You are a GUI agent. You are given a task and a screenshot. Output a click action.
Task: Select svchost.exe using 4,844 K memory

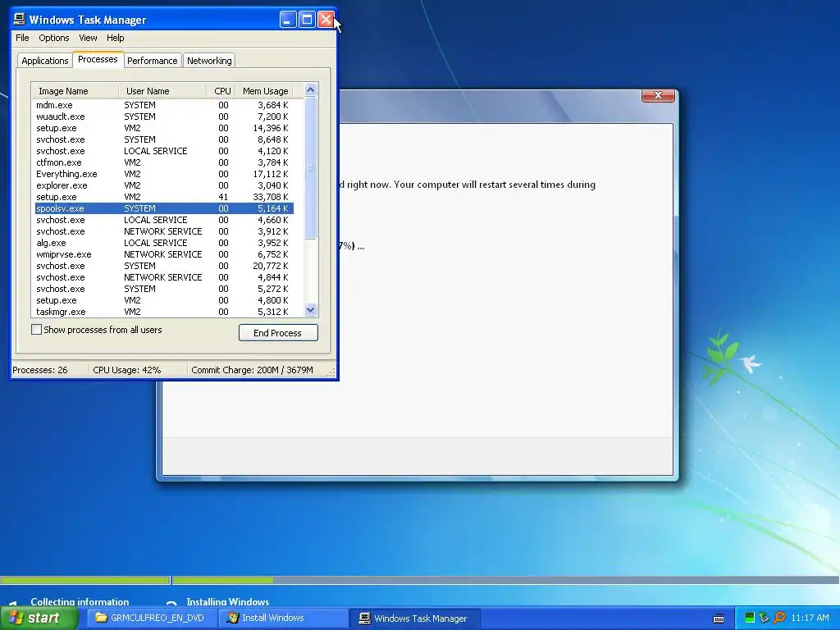pyautogui.click(x=164, y=277)
